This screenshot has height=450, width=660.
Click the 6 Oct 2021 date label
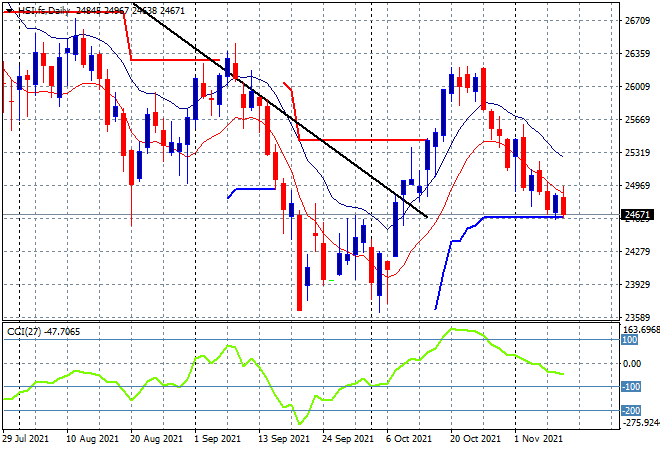coord(409,439)
